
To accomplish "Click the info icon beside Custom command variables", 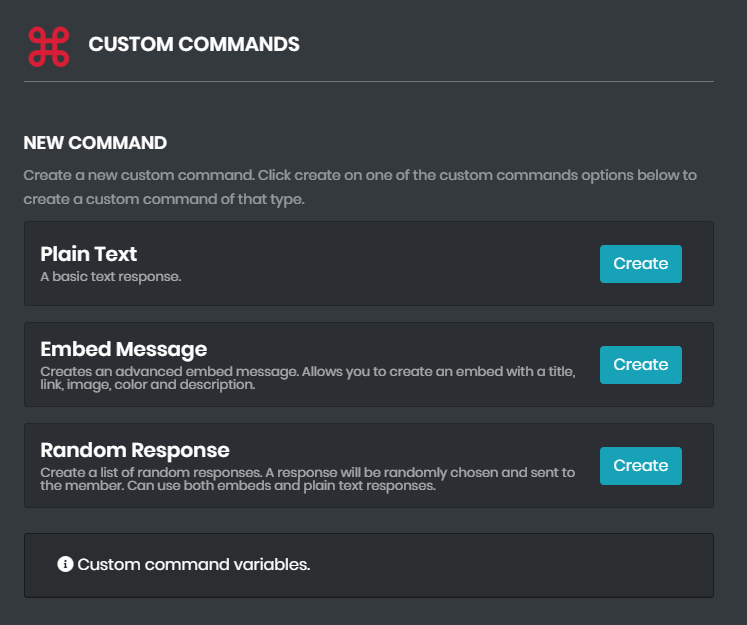I will tap(65, 565).
